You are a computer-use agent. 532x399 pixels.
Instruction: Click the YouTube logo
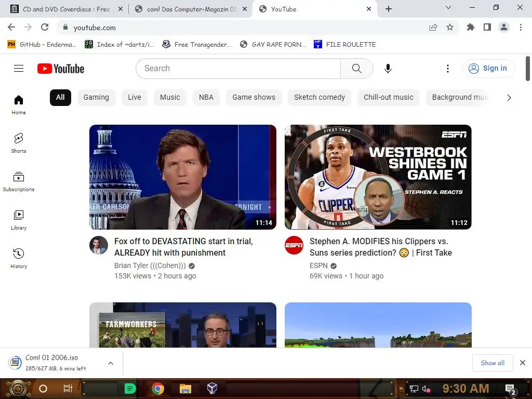click(61, 69)
